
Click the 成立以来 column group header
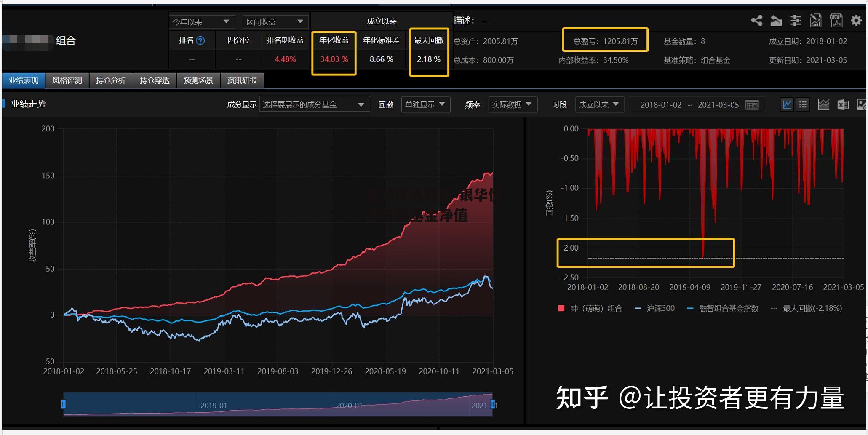tap(382, 21)
